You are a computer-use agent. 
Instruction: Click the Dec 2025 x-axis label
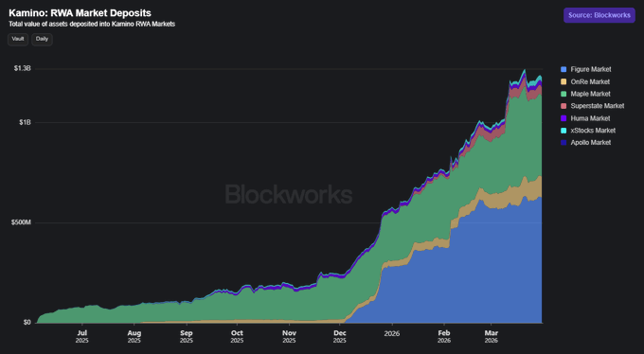pos(340,336)
